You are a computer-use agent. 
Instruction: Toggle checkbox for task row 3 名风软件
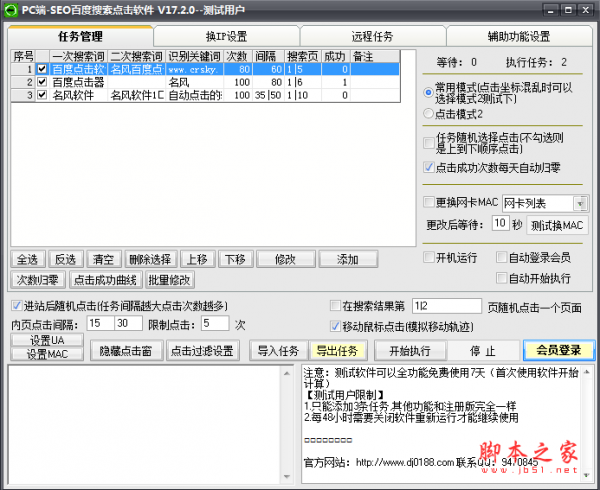[x=42, y=95]
